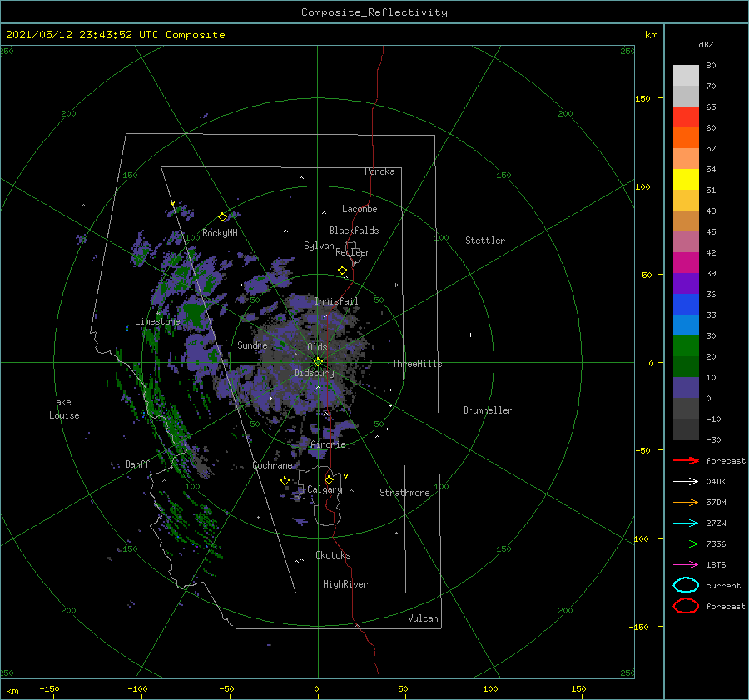Click the Sylvan label
Image resolution: width=749 pixels, height=700 pixels.
tap(319, 246)
